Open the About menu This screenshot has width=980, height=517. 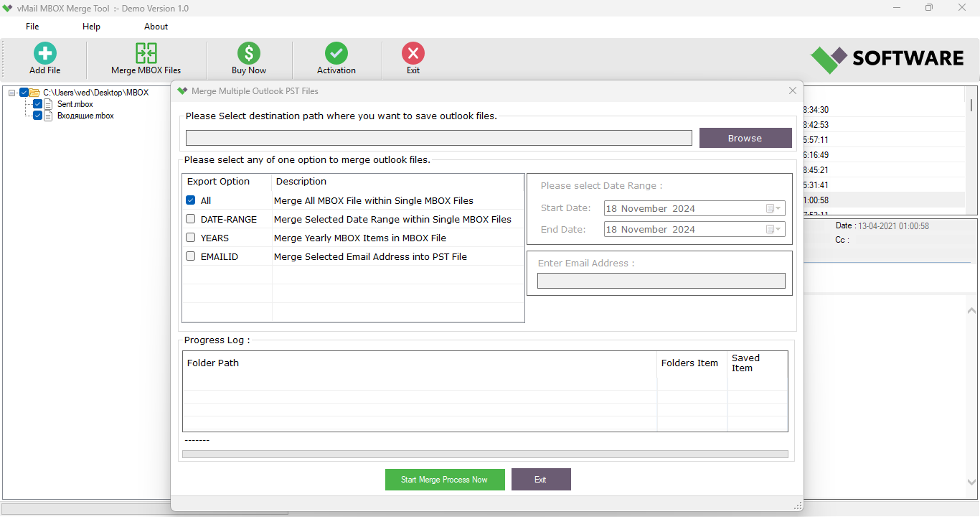(x=156, y=27)
